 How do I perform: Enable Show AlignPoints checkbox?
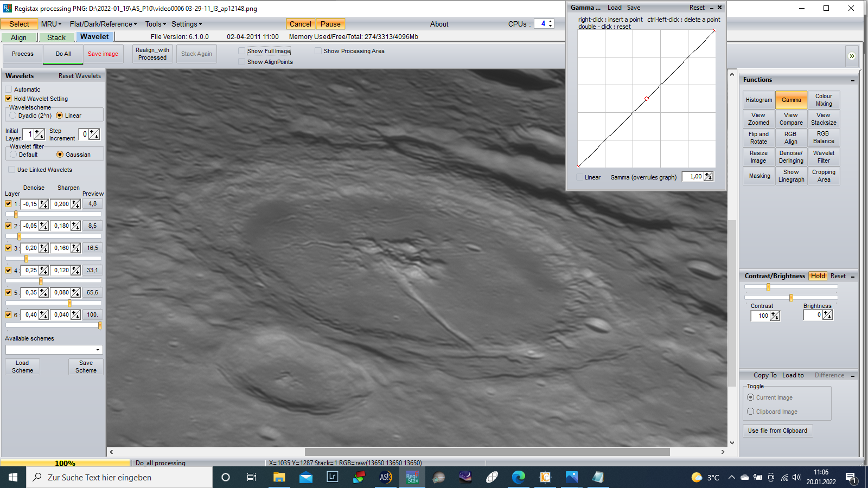point(242,62)
